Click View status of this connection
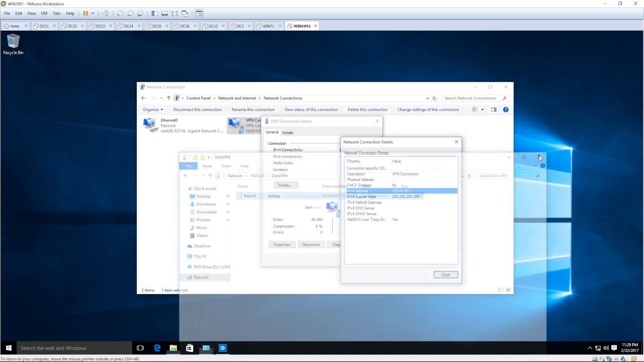Screen dimensions: 644x362 (311, 110)
